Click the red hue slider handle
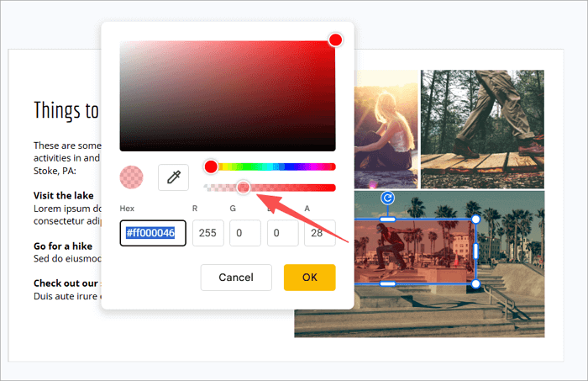The height and width of the screenshot is (381, 588). (211, 167)
